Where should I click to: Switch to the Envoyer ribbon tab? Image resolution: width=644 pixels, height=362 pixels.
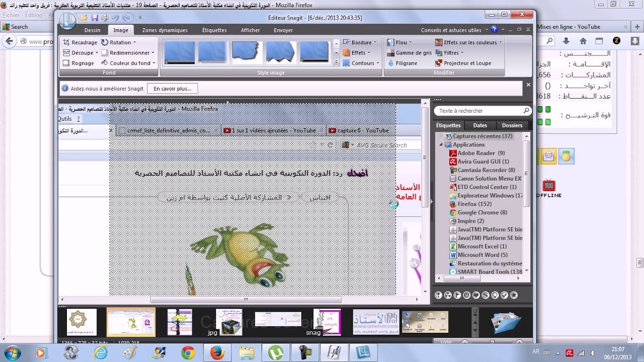click(x=283, y=30)
